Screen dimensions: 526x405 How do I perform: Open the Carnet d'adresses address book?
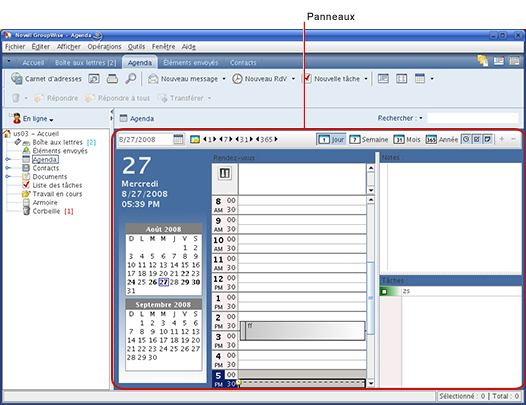(x=47, y=79)
